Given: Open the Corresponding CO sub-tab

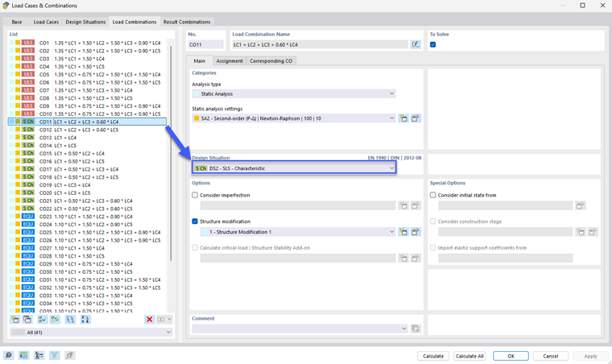Looking at the screenshot, I should [271, 61].
